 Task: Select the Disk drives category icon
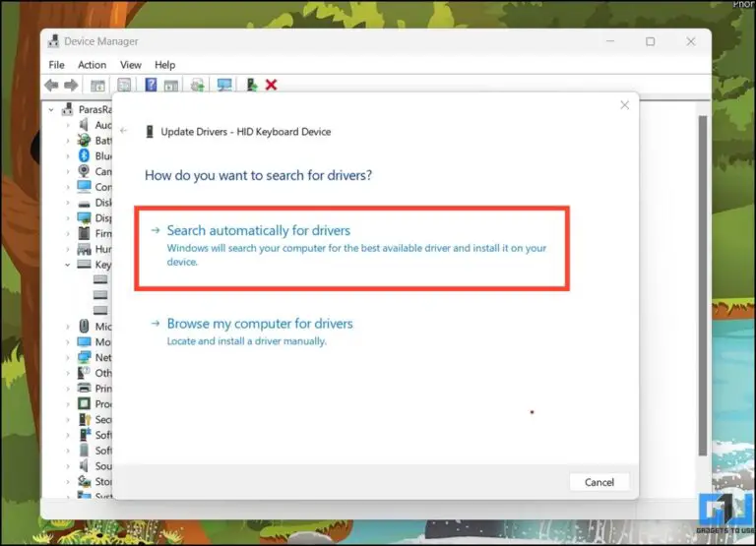(84, 203)
